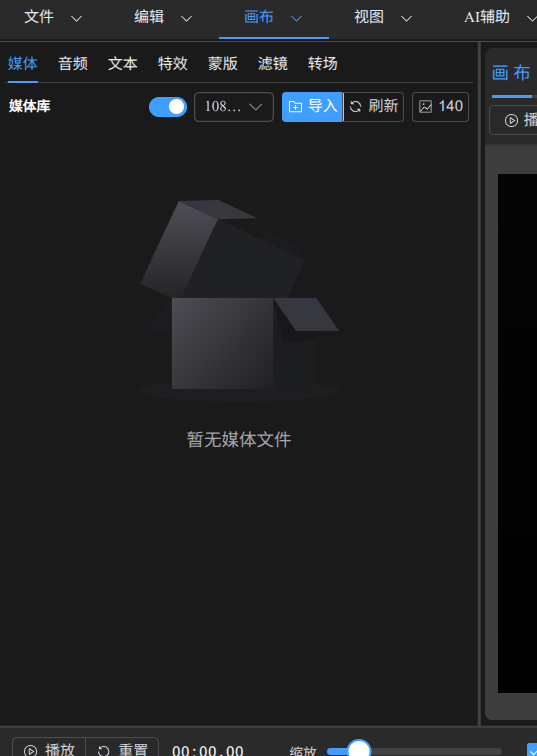Click the 重置 reset arrow icon

point(104,751)
